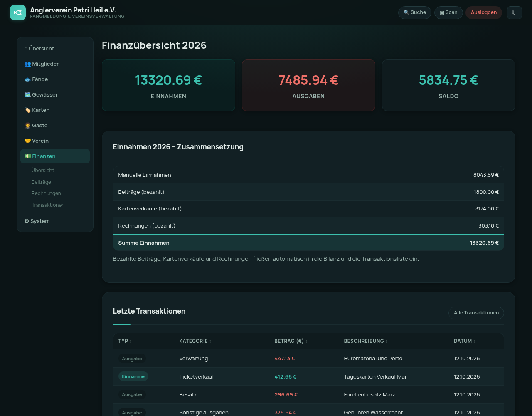The image size is (532, 416).
Task: Open the Beiträge submenu item
Action: click(x=41, y=182)
